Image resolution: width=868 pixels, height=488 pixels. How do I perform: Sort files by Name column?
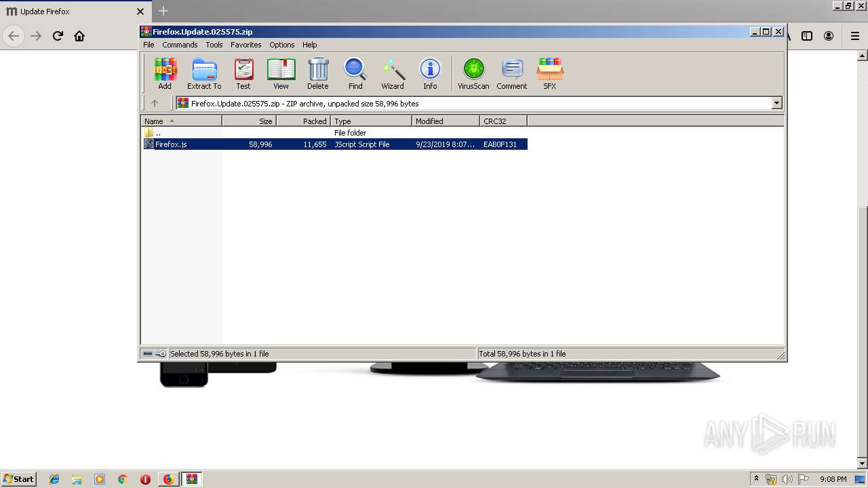pos(182,121)
